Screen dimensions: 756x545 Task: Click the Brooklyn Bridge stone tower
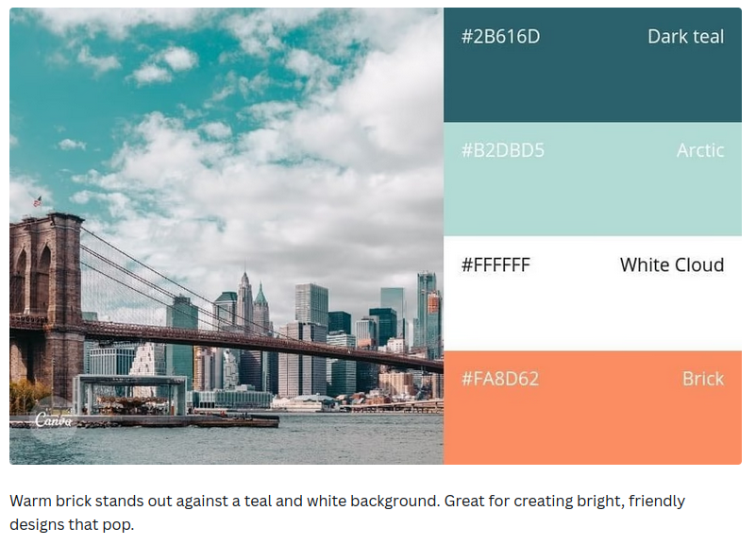[x=45, y=283]
